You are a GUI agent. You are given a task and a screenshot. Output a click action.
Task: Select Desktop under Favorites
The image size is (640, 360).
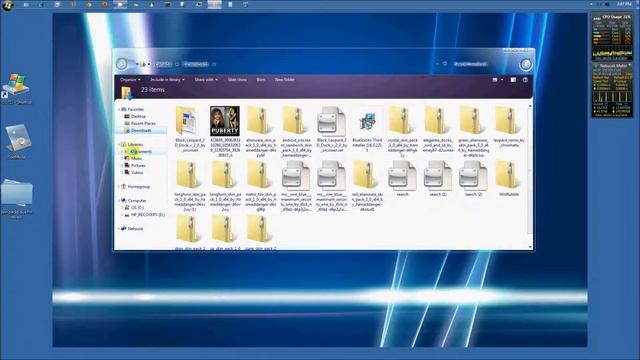pyautogui.click(x=138, y=116)
